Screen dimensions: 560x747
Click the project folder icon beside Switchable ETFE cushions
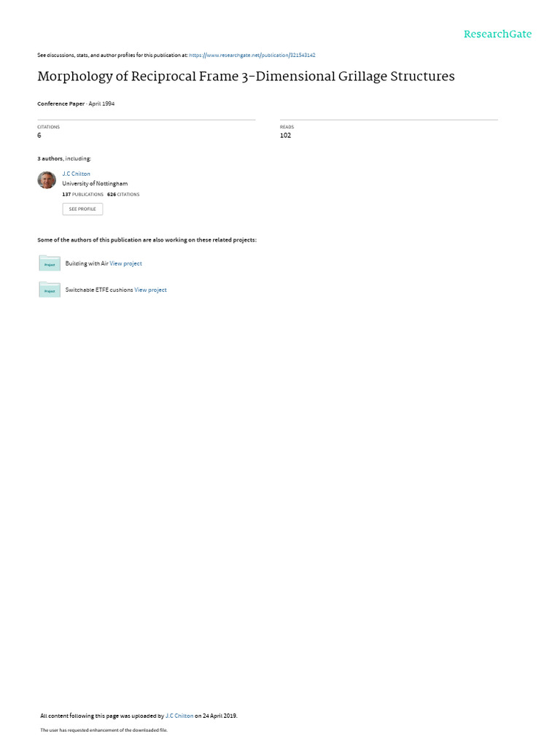50,289
